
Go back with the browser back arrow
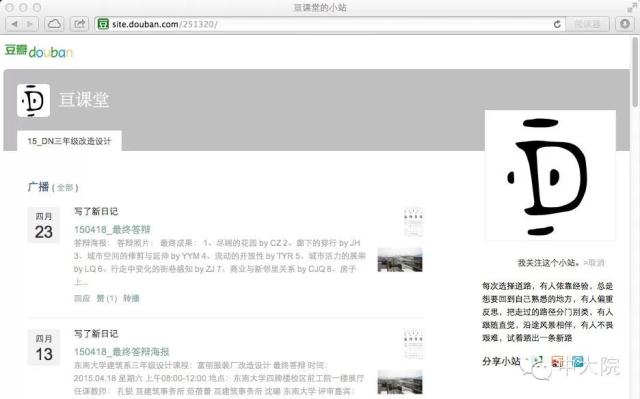pos(15,24)
